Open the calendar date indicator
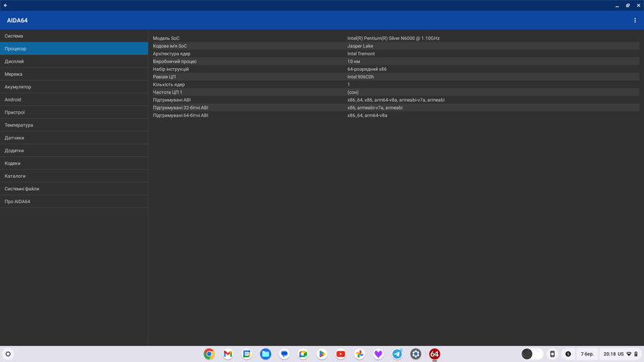 click(587, 354)
